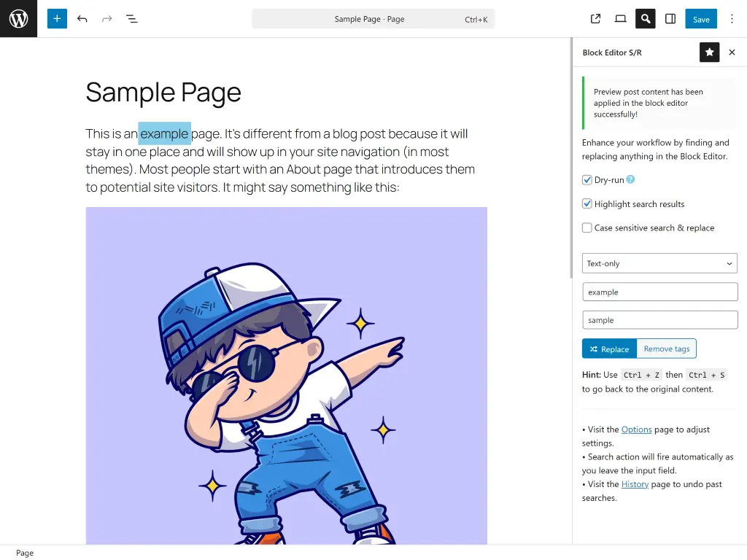
Task: Pin the Block Editor S/R plugin
Action: pos(709,52)
